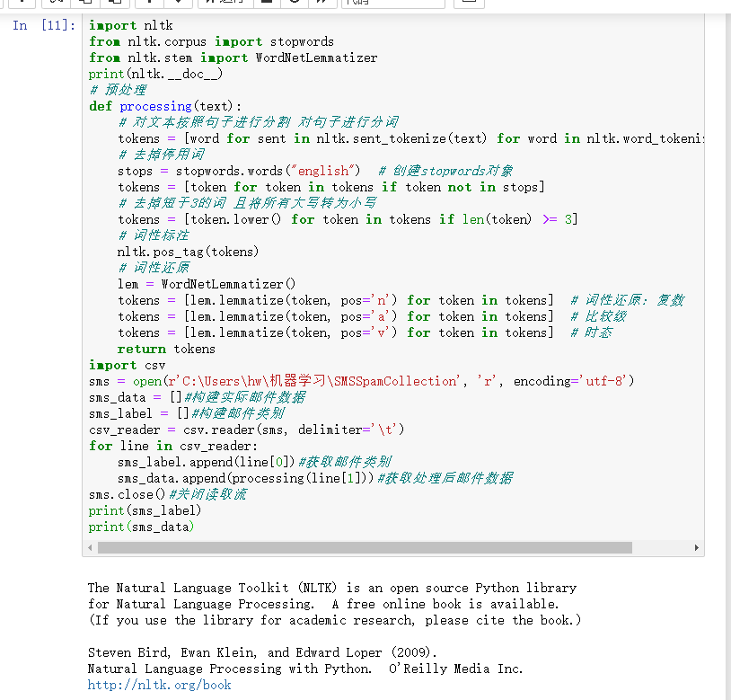Click 'token.lower()' in the code

[x=236, y=219]
